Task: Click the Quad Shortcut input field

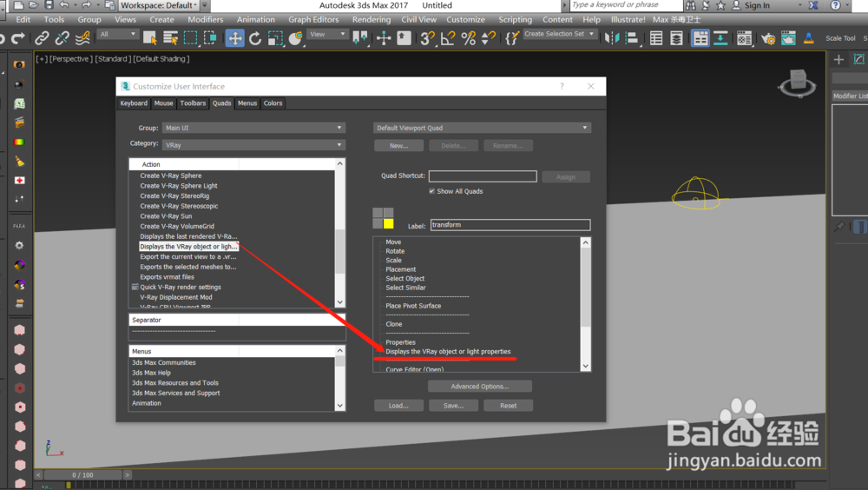Action: (483, 175)
